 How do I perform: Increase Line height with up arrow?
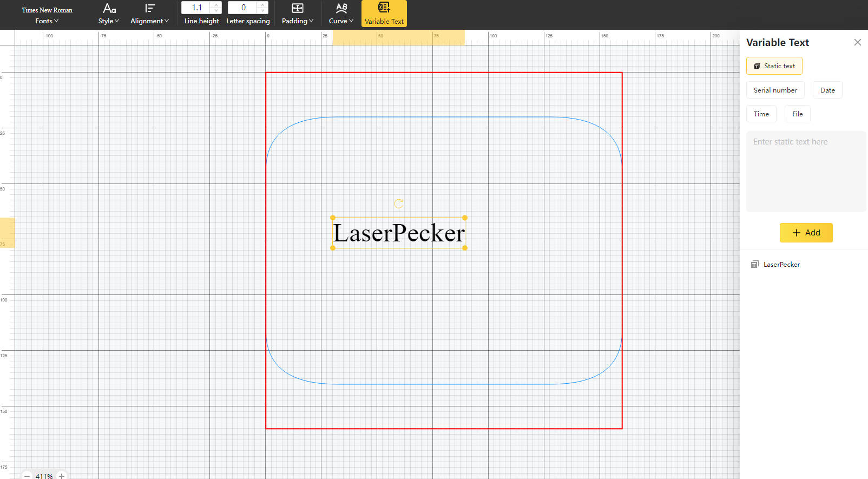tap(216, 5)
